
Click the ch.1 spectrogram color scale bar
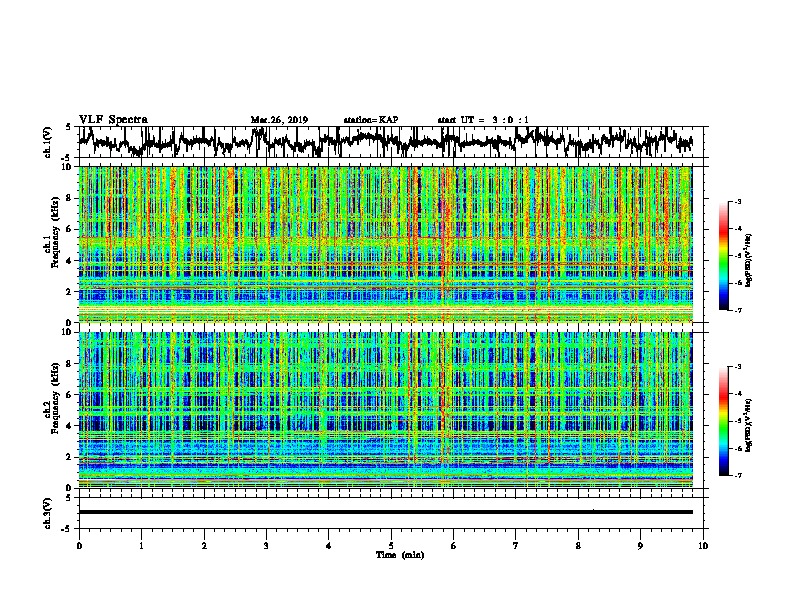pos(723,256)
